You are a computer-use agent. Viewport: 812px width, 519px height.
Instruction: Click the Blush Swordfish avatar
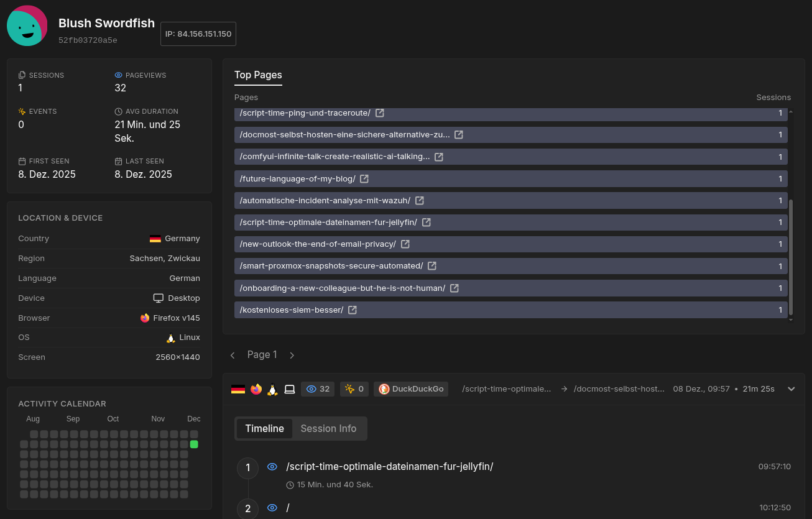click(27, 26)
